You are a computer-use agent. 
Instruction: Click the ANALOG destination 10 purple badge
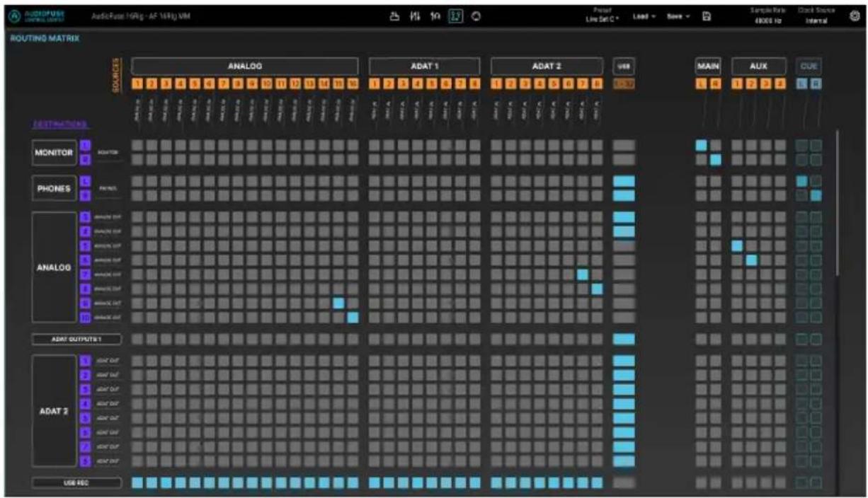86,317
